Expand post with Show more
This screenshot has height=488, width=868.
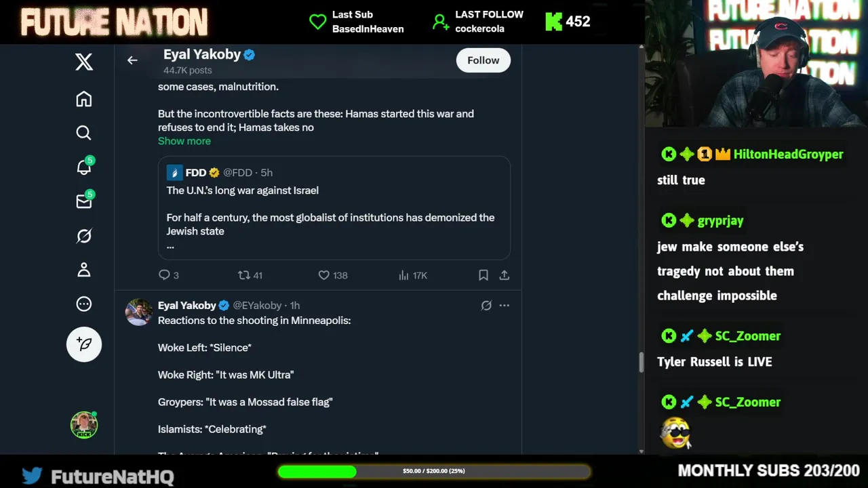coord(184,141)
